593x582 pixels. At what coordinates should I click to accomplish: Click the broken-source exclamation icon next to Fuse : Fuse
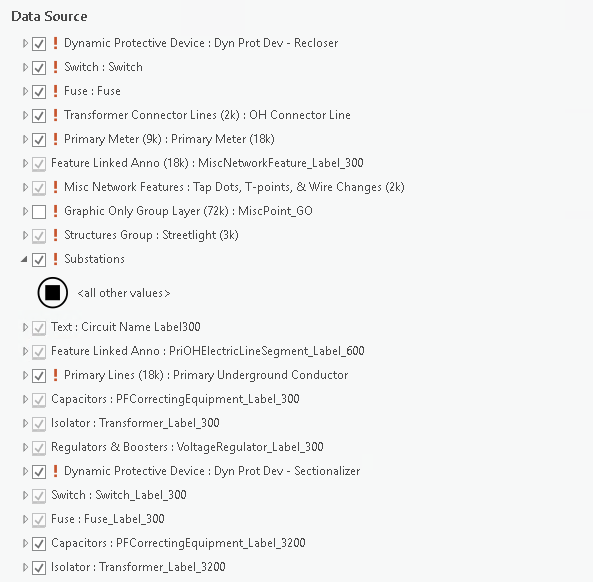(x=55, y=91)
